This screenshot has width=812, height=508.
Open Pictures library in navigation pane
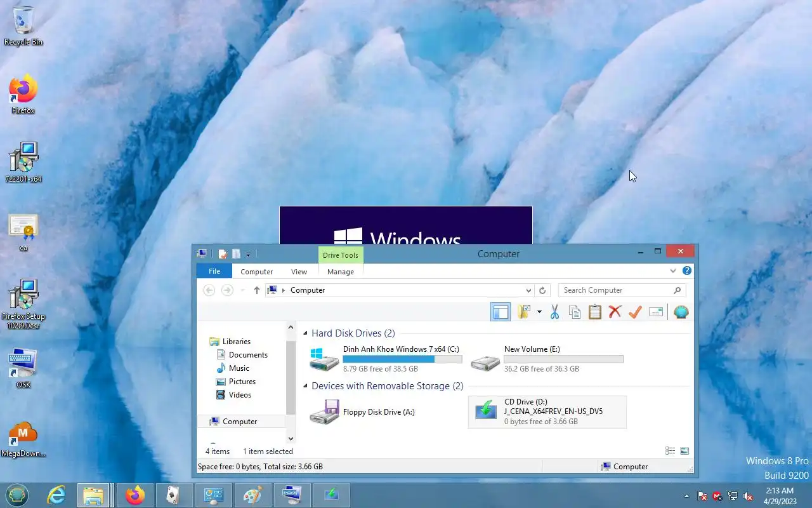pyautogui.click(x=235, y=382)
